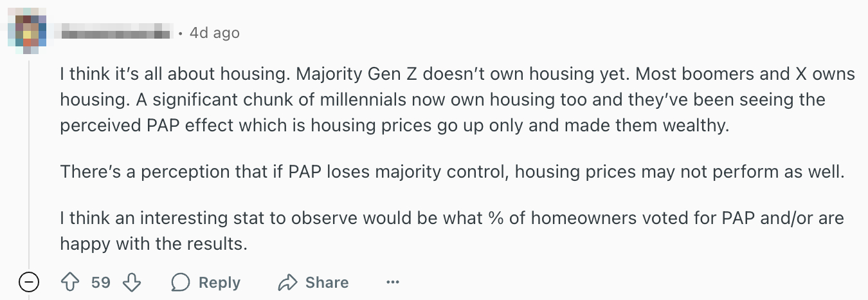This screenshot has height=300, width=868.
Task: Click the line "happy with the results."
Action: [x=153, y=244]
